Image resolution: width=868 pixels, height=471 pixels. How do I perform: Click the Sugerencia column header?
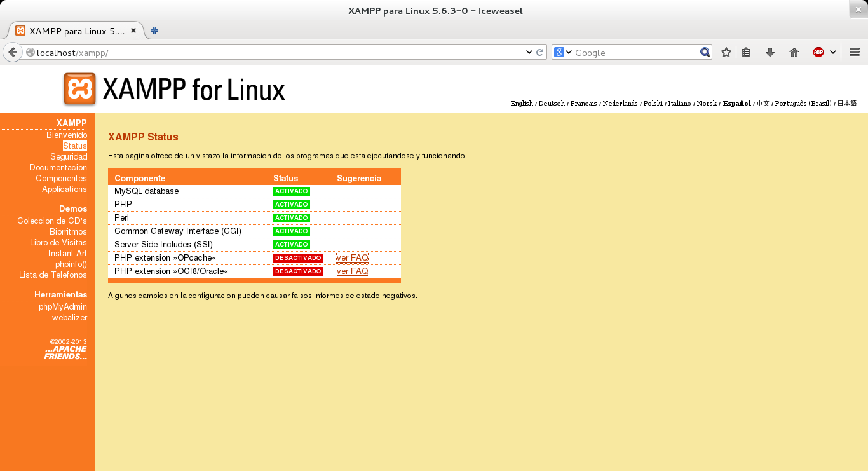359,179
